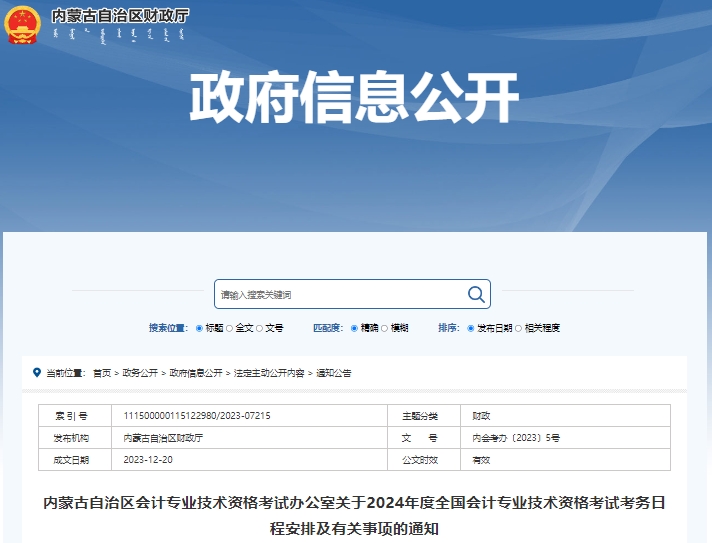
Task: Open 通知公告 breadcrumb link
Action: click(x=334, y=373)
